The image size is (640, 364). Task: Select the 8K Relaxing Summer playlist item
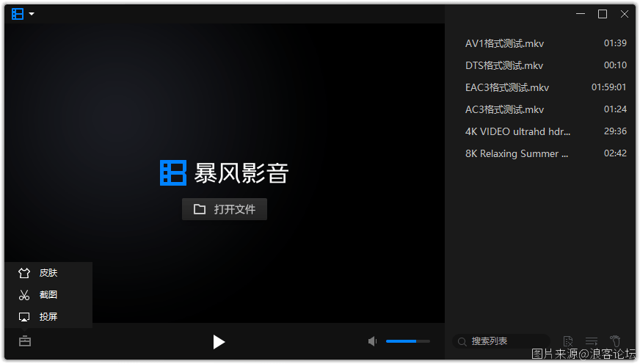(545, 153)
